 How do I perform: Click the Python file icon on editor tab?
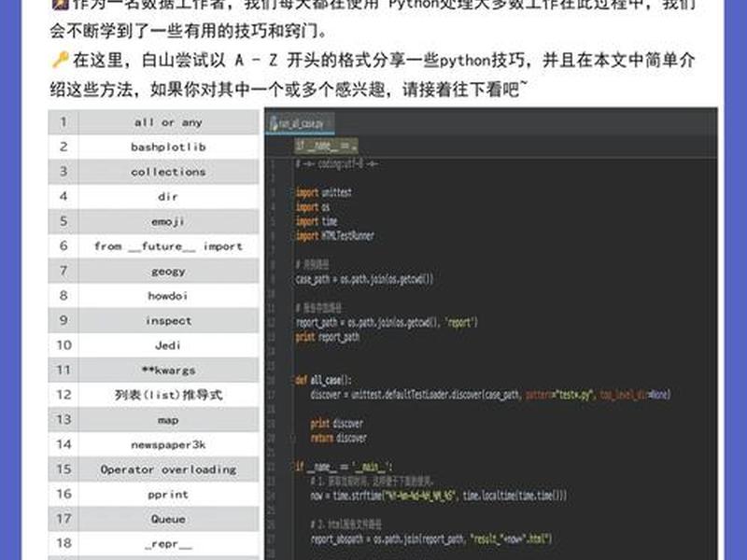(x=274, y=123)
